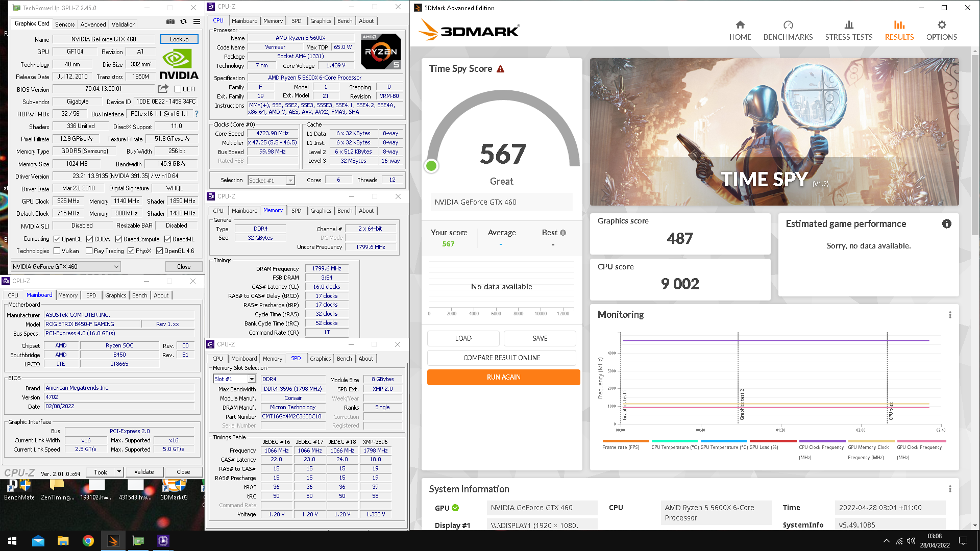The height and width of the screenshot is (551, 980).
Task: Take a GPU-Z screenshot with camera icon
Action: click(x=170, y=21)
